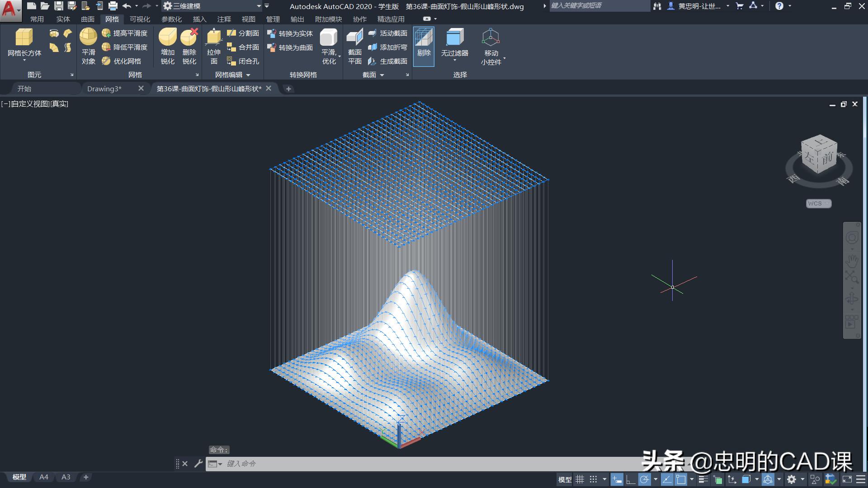
Task: Switch to the 曲面 ribbon tab
Action: [x=87, y=19]
